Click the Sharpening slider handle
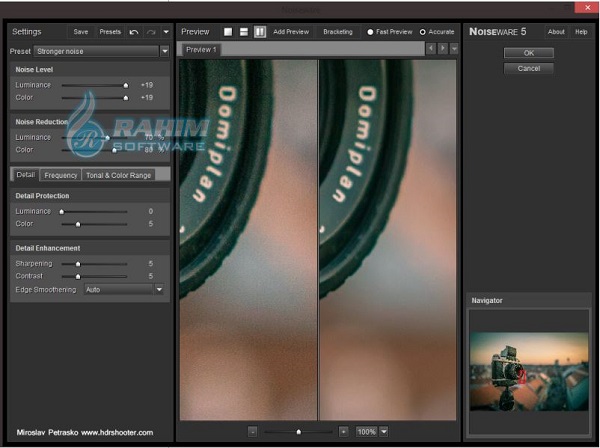The width and height of the screenshot is (600, 448). pos(78,264)
